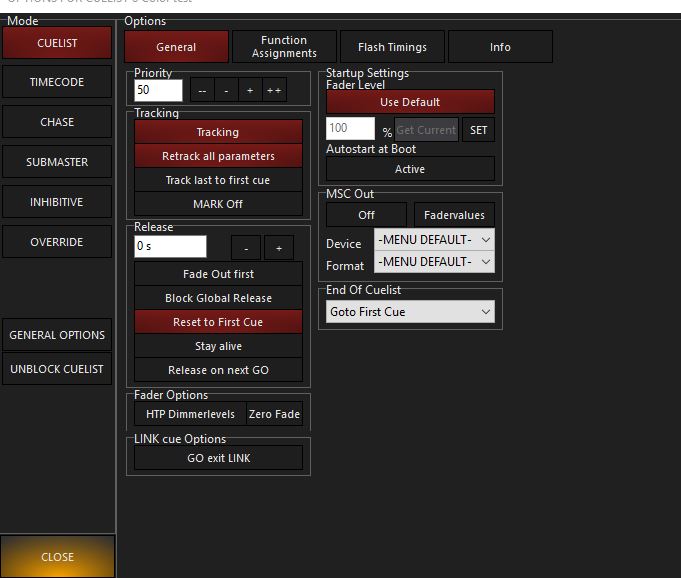This screenshot has height=578, width=681.
Task: Enable Release on next GO
Action: 218,370
